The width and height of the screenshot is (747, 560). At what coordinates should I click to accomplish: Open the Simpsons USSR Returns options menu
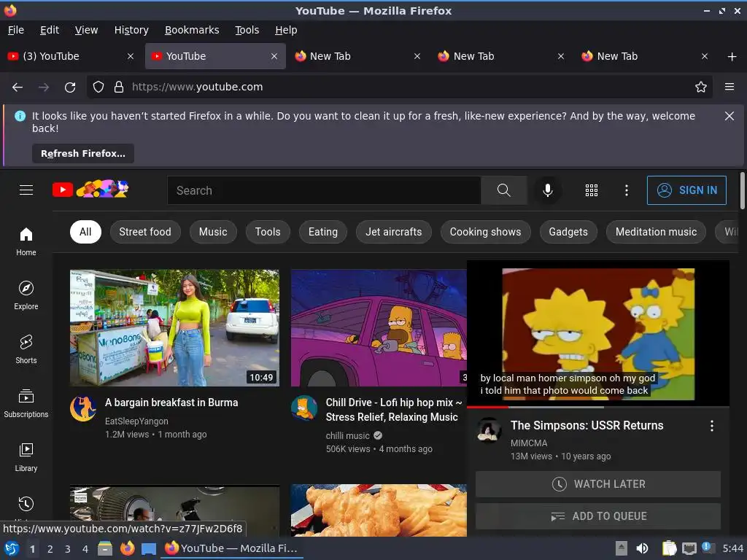coord(712,426)
